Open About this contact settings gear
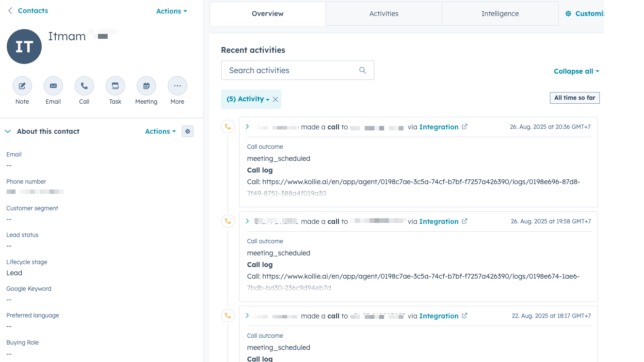Viewport: 644px width, 362px height. click(188, 131)
